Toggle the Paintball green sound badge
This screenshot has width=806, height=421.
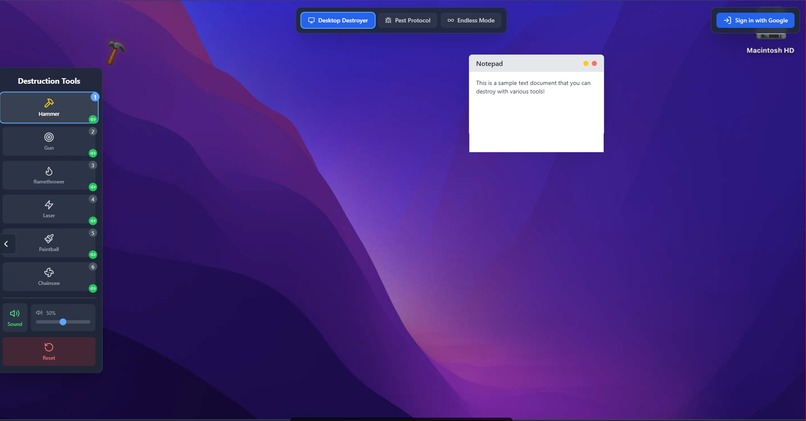pyautogui.click(x=93, y=254)
